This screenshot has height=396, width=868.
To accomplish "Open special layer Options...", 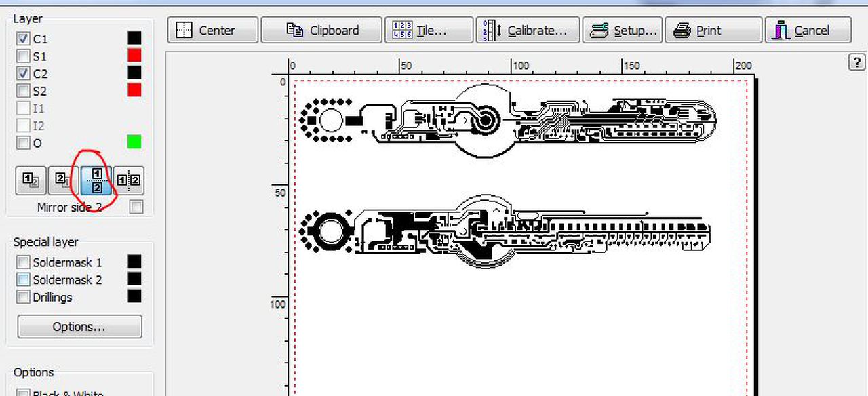I will pyautogui.click(x=79, y=327).
